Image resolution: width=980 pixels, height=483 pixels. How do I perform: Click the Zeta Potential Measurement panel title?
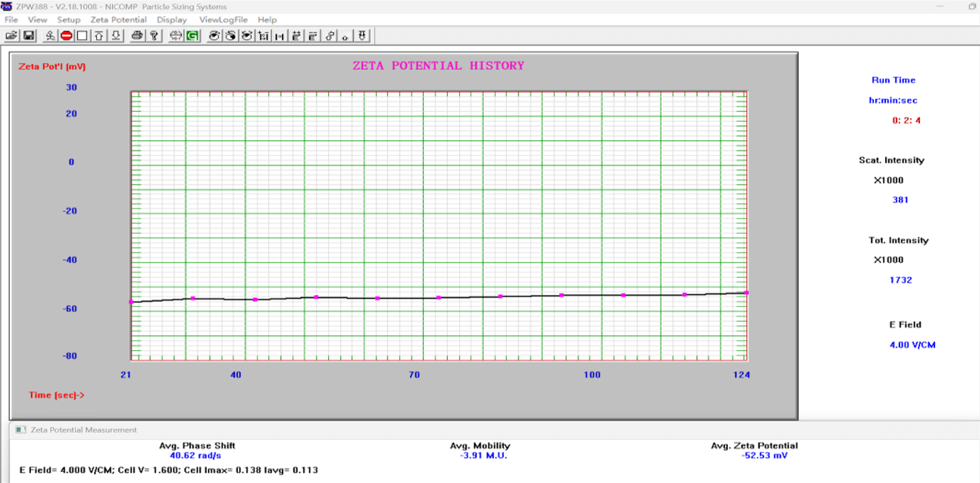click(83, 429)
